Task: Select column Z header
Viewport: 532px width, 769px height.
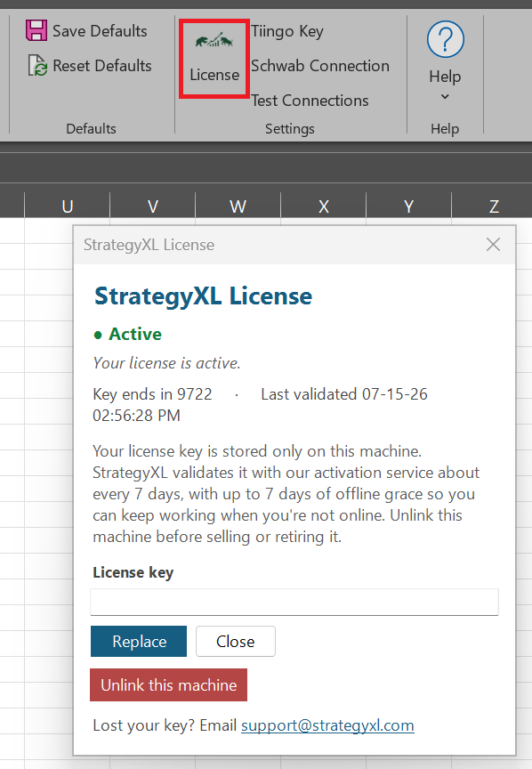Action: point(492,206)
